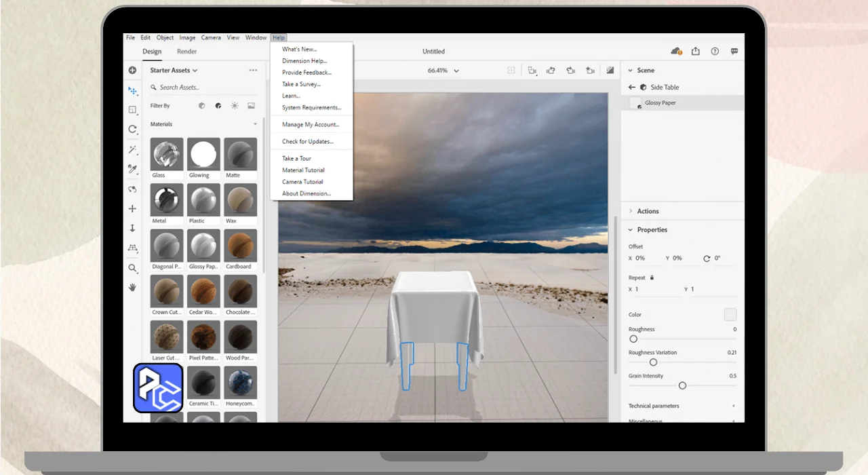The image size is (868, 475).
Task: Select the Magic Wand tool
Action: (x=132, y=149)
